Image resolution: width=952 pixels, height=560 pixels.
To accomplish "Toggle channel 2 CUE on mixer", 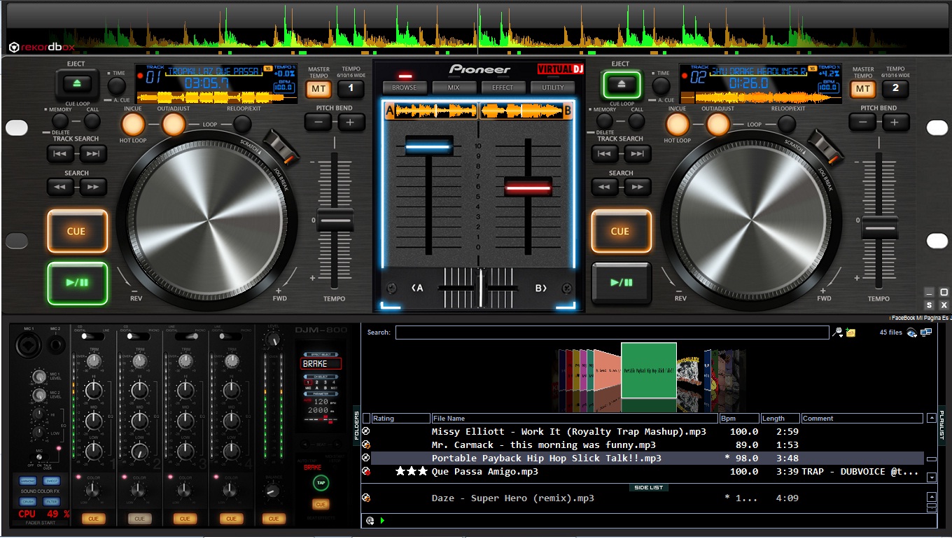I will coord(139,519).
